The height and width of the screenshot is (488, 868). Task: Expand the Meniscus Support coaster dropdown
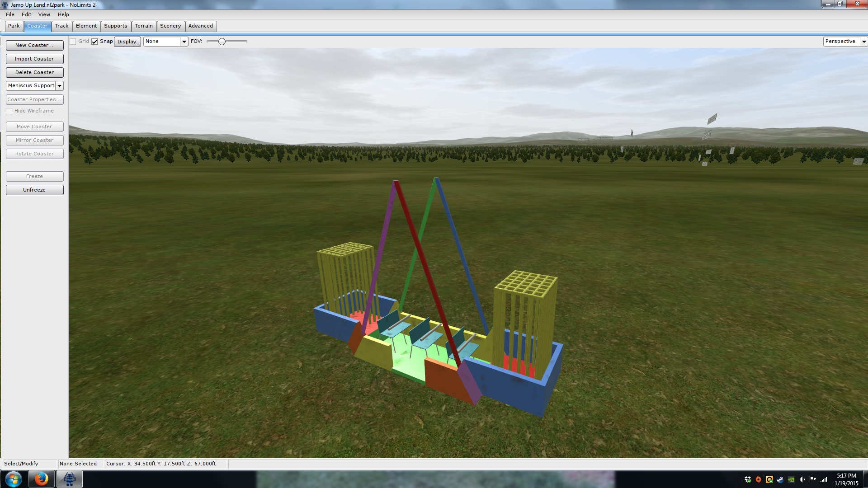[59, 86]
